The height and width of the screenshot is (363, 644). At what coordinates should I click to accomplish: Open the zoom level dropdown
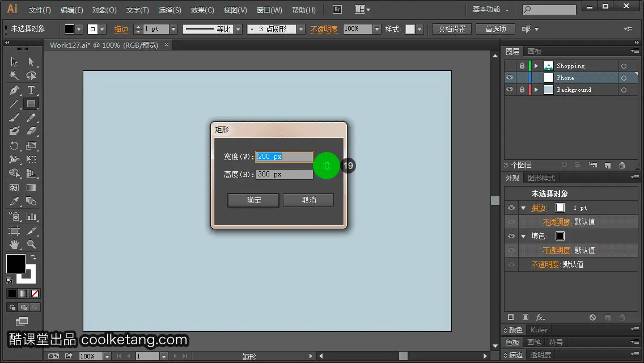point(107,356)
